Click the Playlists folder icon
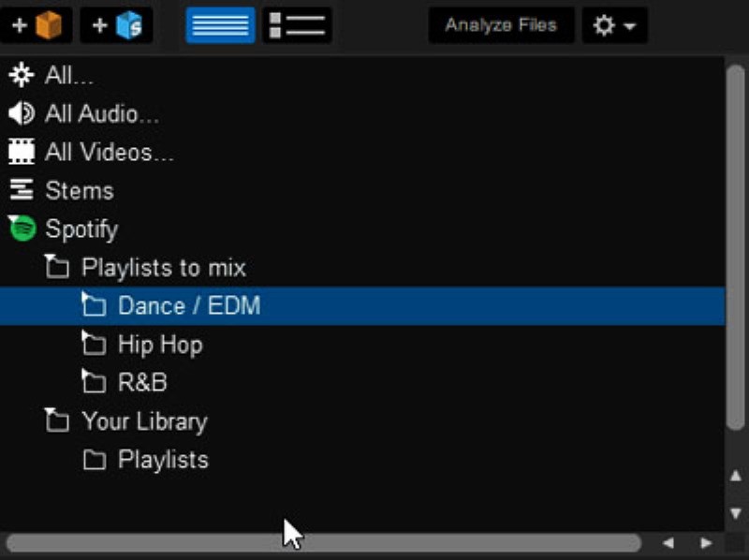749x560 pixels. 95,460
